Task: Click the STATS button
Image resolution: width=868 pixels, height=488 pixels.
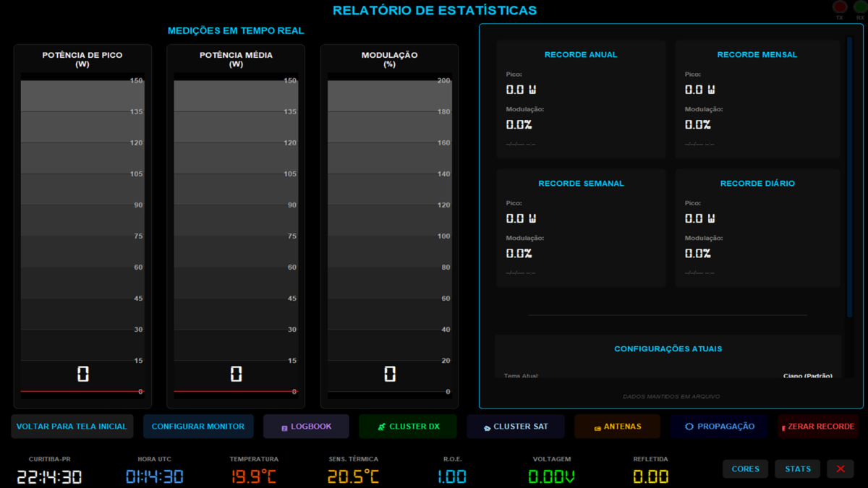Action: point(797,468)
